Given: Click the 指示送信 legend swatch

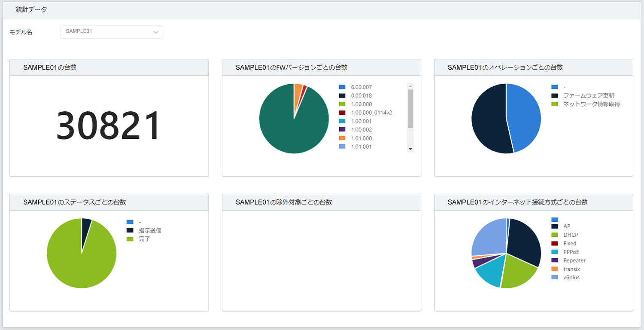Looking at the screenshot, I should [130, 230].
